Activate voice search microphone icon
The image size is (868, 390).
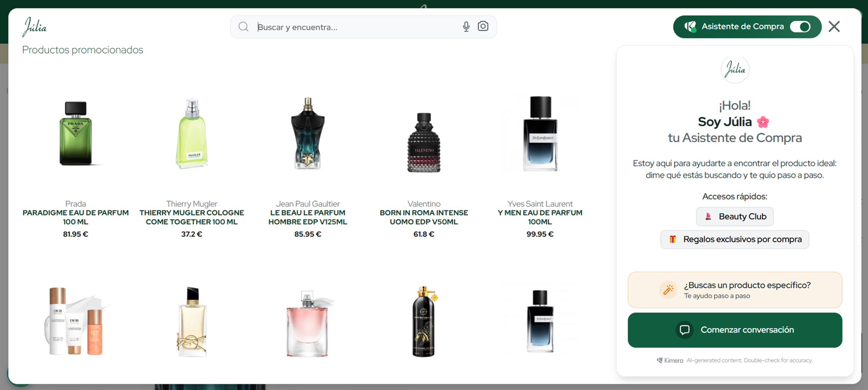coord(466,26)
